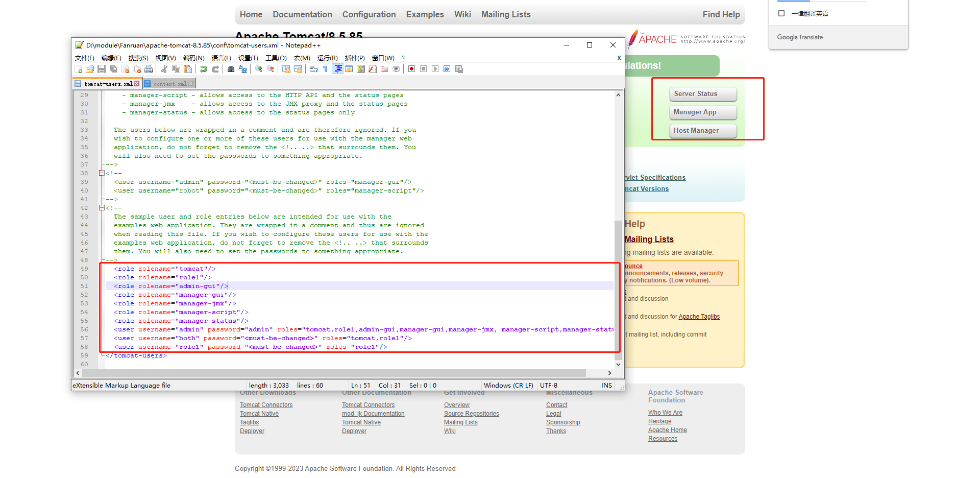Collapse the comment fold at line 42
The width and height of the screenshot is (980, 478).
tap(102, 208)
